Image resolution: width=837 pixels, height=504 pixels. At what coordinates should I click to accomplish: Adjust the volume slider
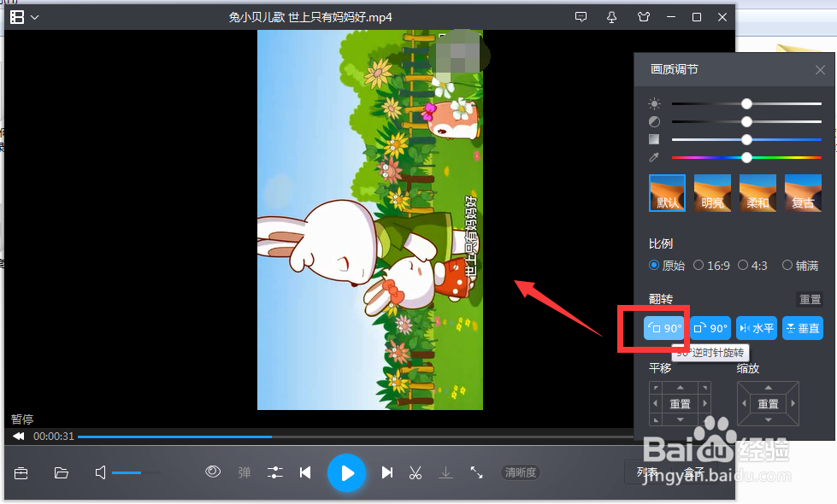click(136, 472)
